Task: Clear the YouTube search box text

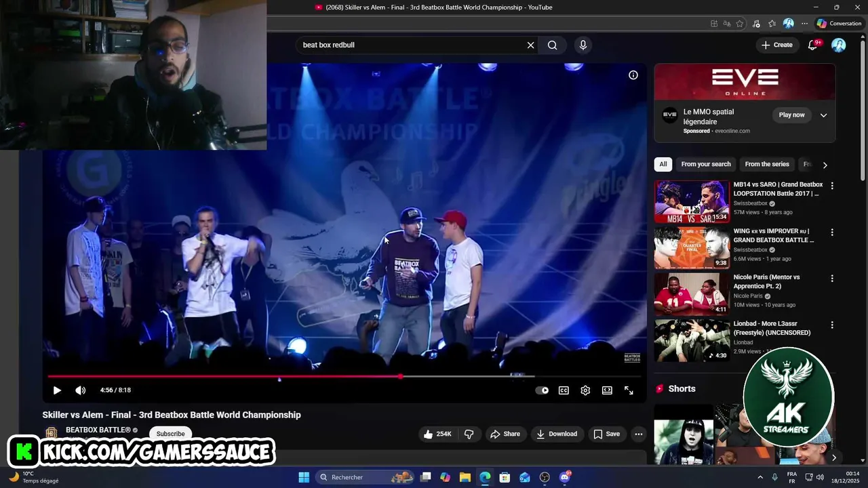Action: pos(531,45)
